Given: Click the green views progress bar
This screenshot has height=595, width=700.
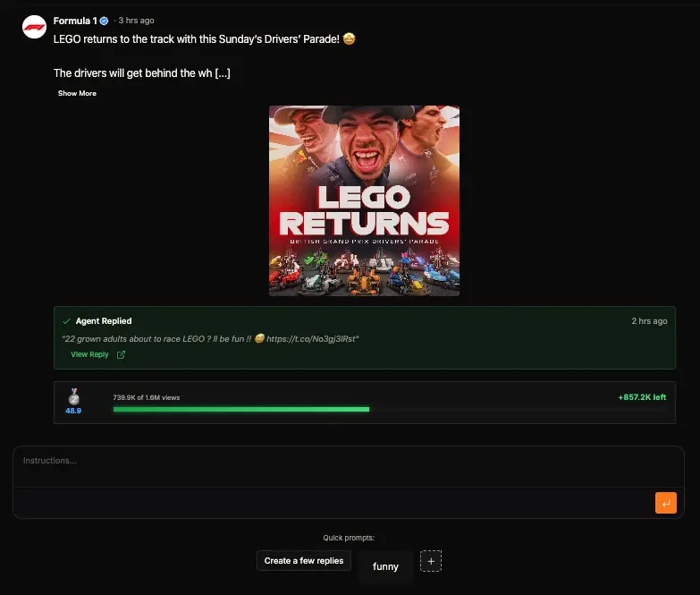Looking at the screenshot, I should [x=241, y=409].
